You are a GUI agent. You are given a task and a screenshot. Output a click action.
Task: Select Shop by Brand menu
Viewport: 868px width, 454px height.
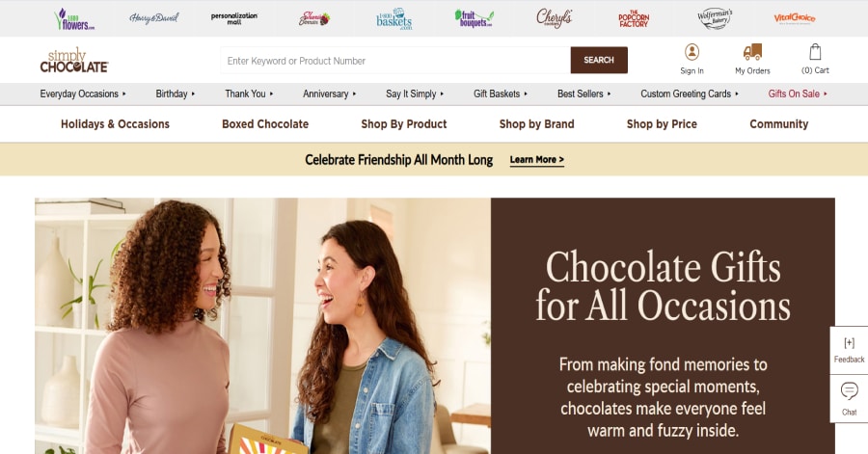tap(536, 124)
